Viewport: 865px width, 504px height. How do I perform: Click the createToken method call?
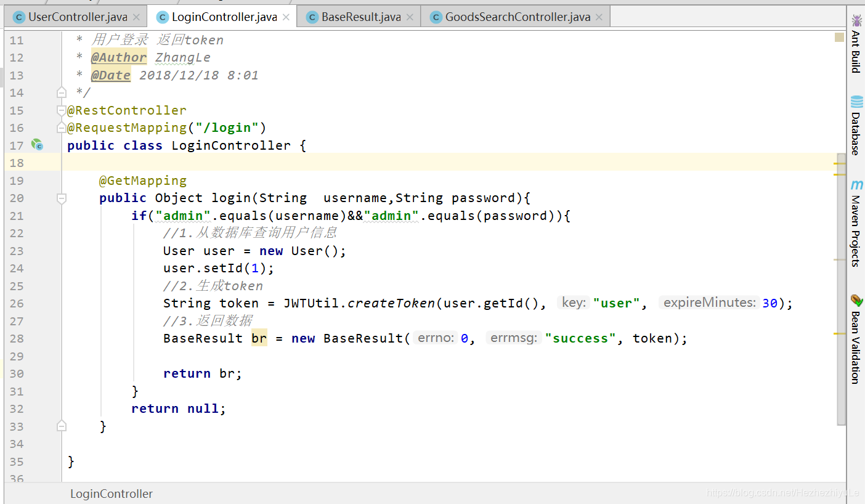391,303
